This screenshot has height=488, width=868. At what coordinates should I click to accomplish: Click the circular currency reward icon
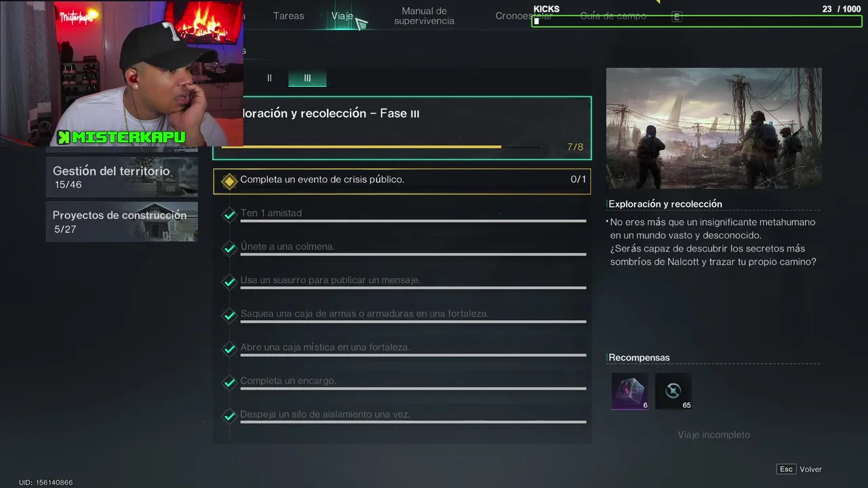pos(673,391)
